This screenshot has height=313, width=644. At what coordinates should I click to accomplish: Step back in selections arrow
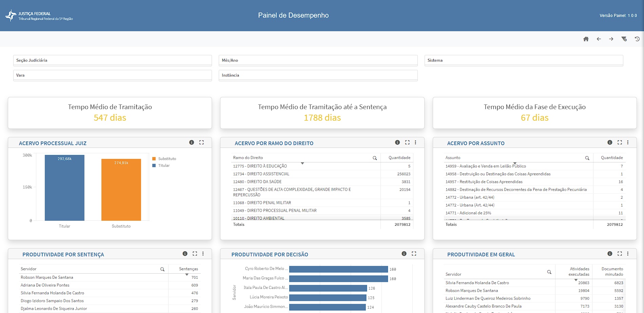click(599, 39)
